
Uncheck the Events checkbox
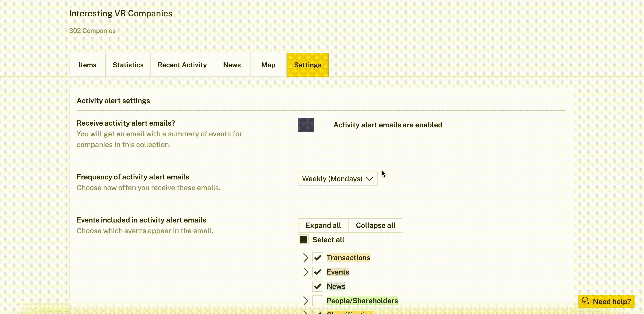tap(318, 272)
